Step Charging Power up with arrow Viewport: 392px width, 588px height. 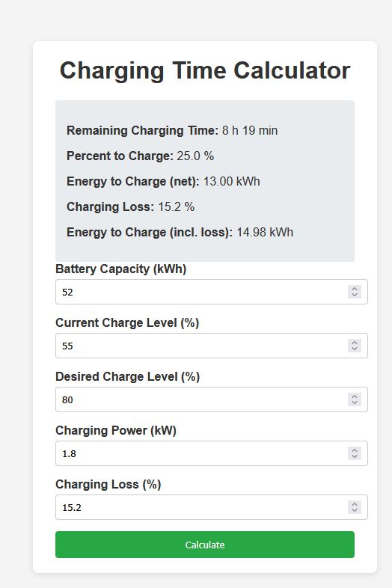pos(355,450)
